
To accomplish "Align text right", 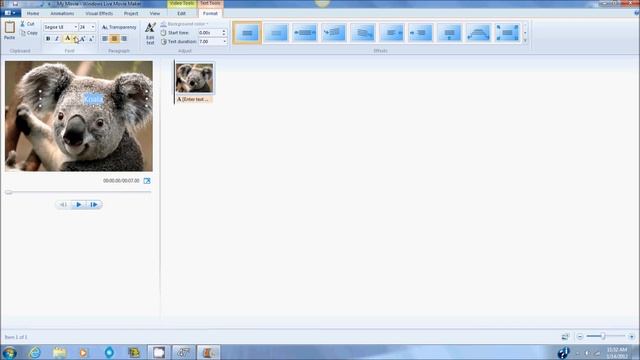I will 124,39.
